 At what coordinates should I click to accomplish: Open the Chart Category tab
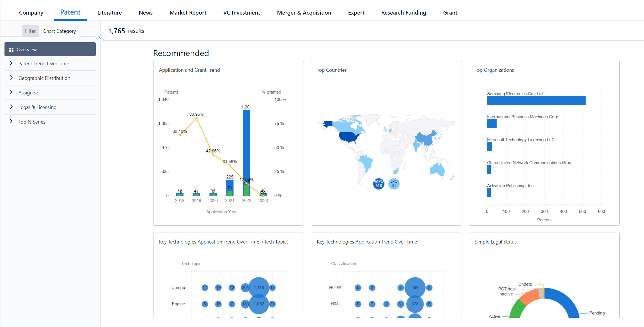point(59,31)
